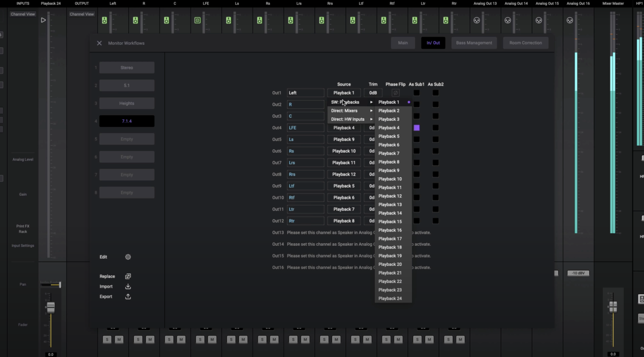This screenshot has height=357, width=644.
Task: Click the Playback 24 play icon
Action: pos(43,20)
